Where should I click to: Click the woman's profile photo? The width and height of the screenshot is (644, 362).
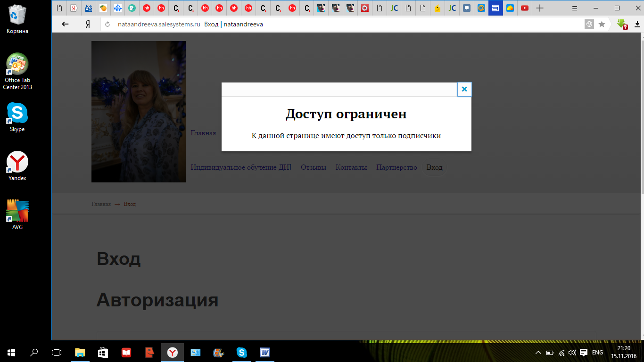tap(139, 112)
